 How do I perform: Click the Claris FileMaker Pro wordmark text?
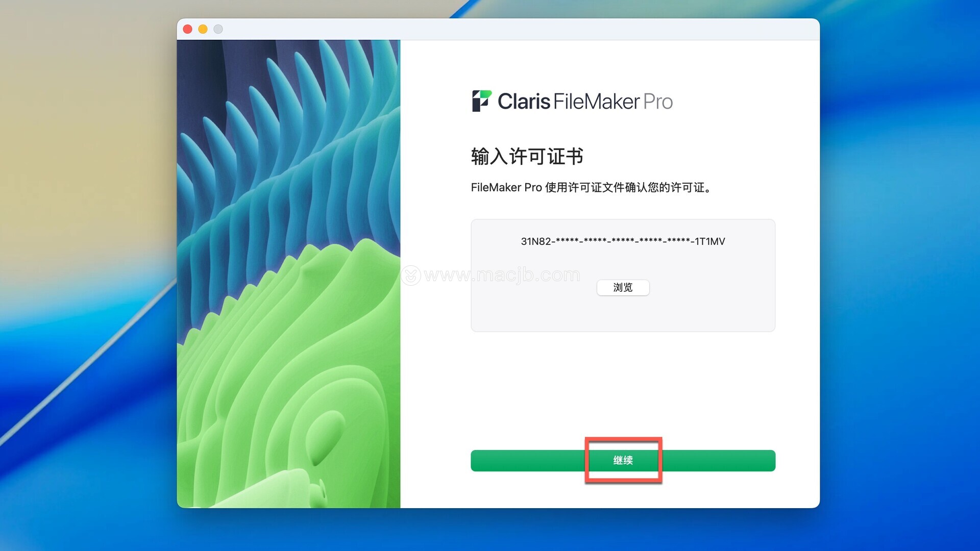point(585,102)
